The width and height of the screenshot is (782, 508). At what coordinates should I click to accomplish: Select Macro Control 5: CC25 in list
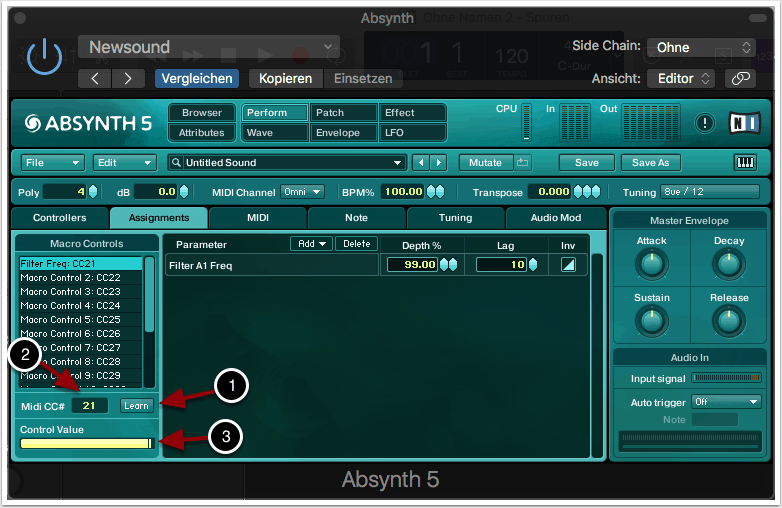point(70,319)
